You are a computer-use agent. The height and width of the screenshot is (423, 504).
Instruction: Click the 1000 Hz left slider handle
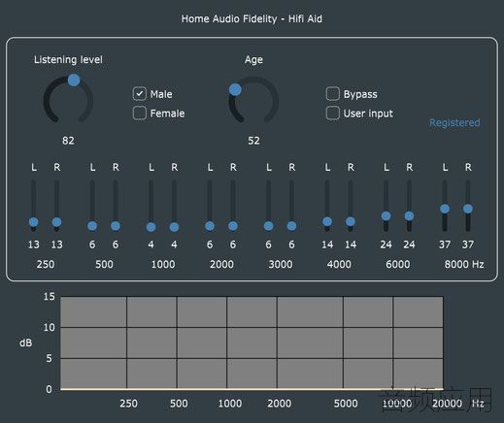point(151,227)
